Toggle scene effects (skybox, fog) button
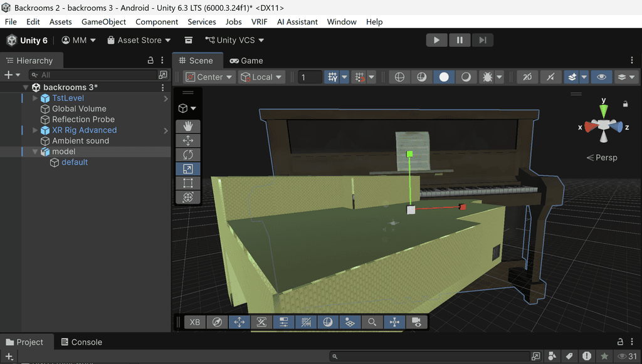This screenshot has height=364, width=642. tap(572, 77)
